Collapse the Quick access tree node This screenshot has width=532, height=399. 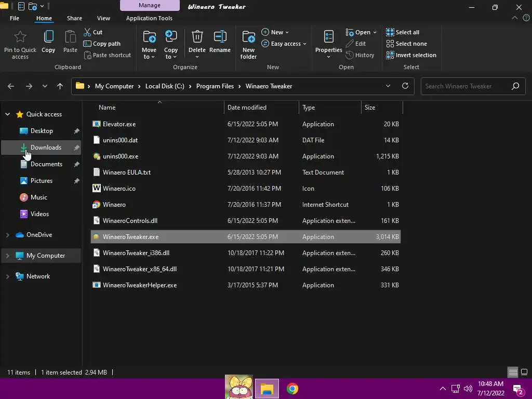coord(7,114)
